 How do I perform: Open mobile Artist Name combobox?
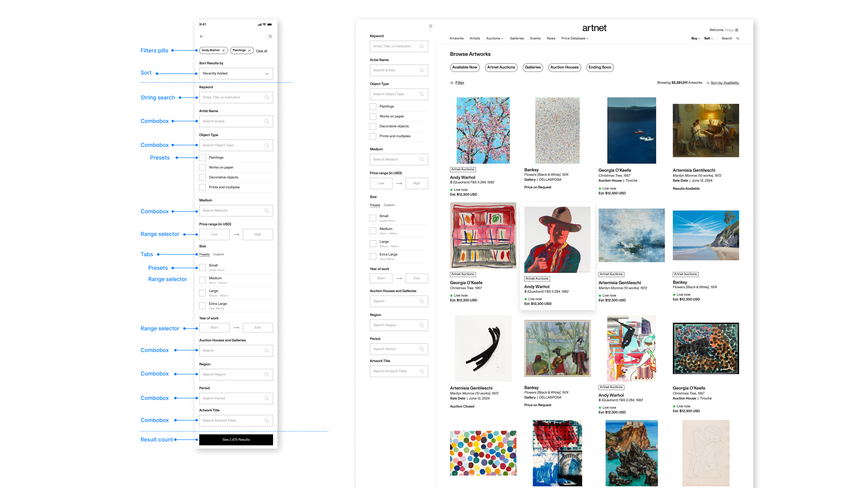[x=236, y=121]
